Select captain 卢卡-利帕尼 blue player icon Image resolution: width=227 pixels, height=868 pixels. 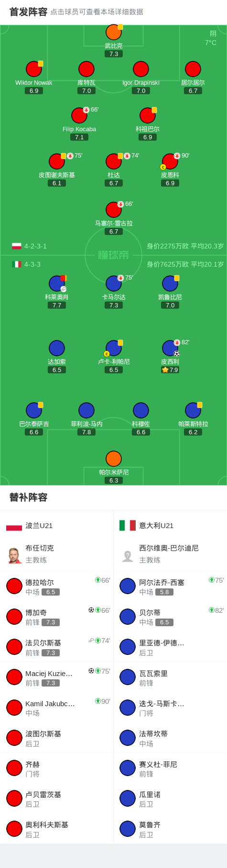pos(114,348)
